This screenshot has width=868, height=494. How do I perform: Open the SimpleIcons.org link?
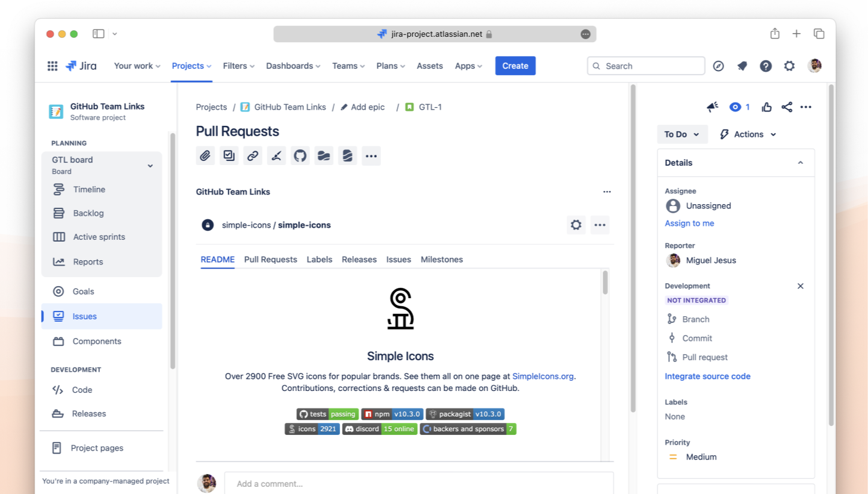[x=543, y=377]
